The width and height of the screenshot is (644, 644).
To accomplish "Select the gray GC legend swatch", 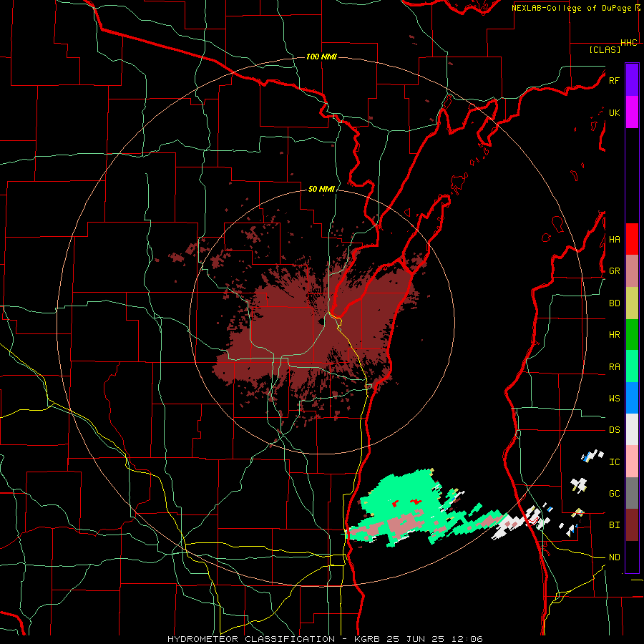I will pyautogui.click(x=632, y=493).
